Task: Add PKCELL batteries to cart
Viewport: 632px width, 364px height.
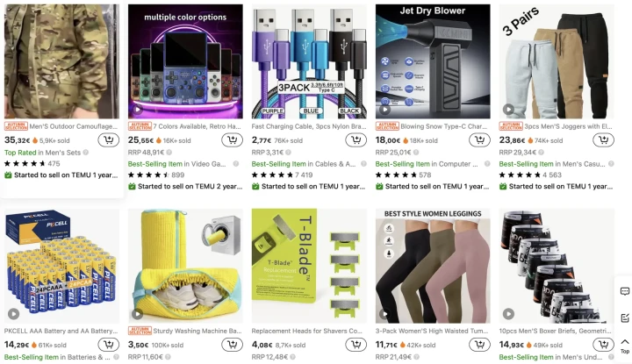Action: [109, 345]
